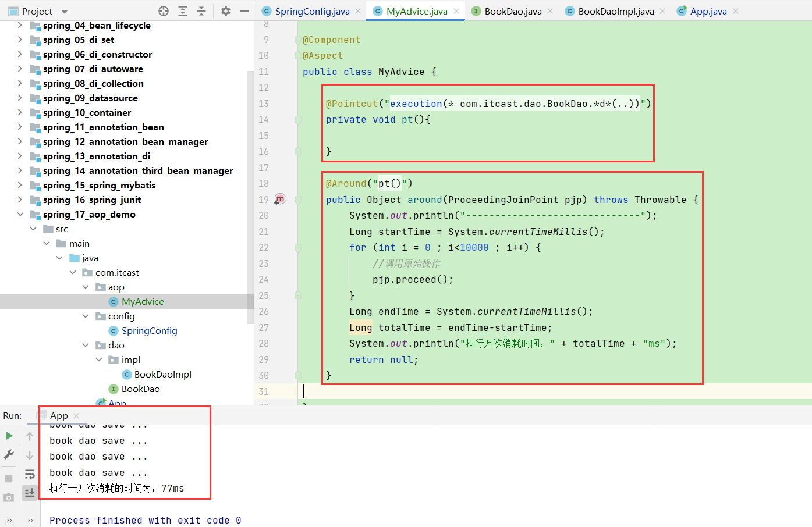Click the Project panel title label
Image resolution: width=812 pixels, height=527 pixels.
pos(37,11)
